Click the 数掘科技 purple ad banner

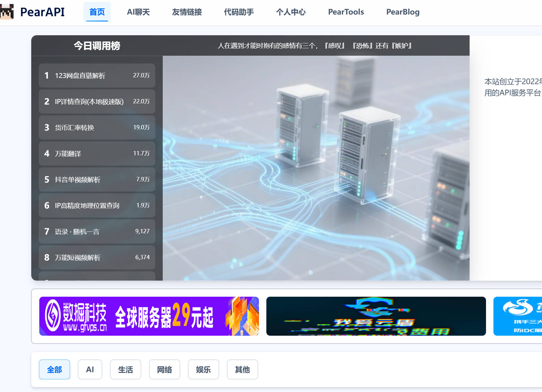click(149, 316)
